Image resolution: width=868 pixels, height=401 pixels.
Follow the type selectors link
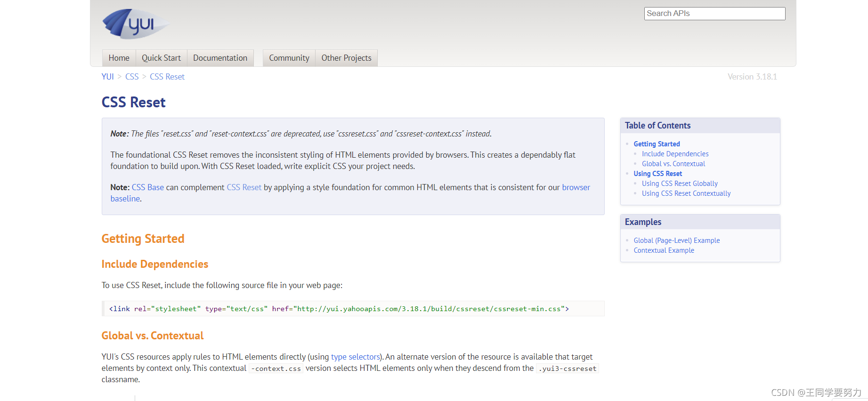(355, 357)
